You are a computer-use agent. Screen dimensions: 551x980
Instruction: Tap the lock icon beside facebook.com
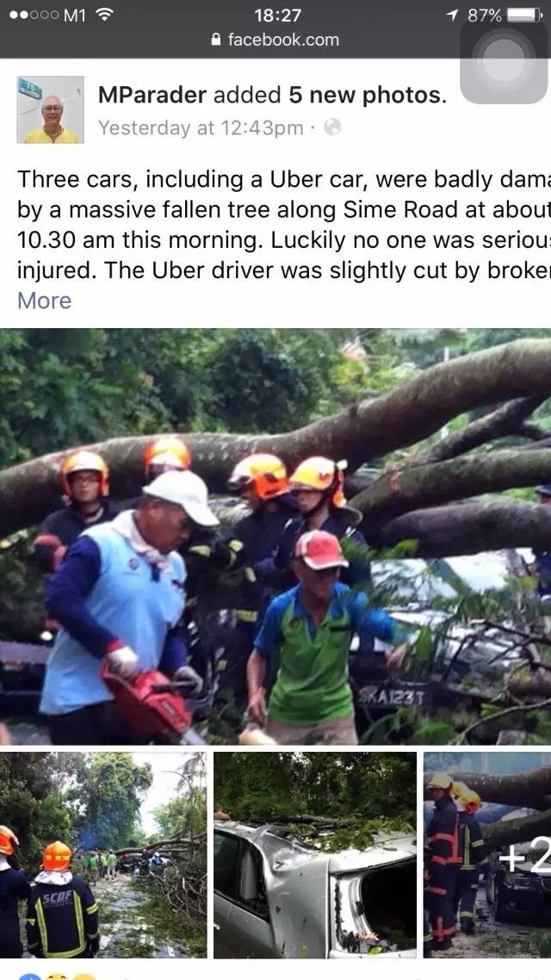tap(216, 40)
